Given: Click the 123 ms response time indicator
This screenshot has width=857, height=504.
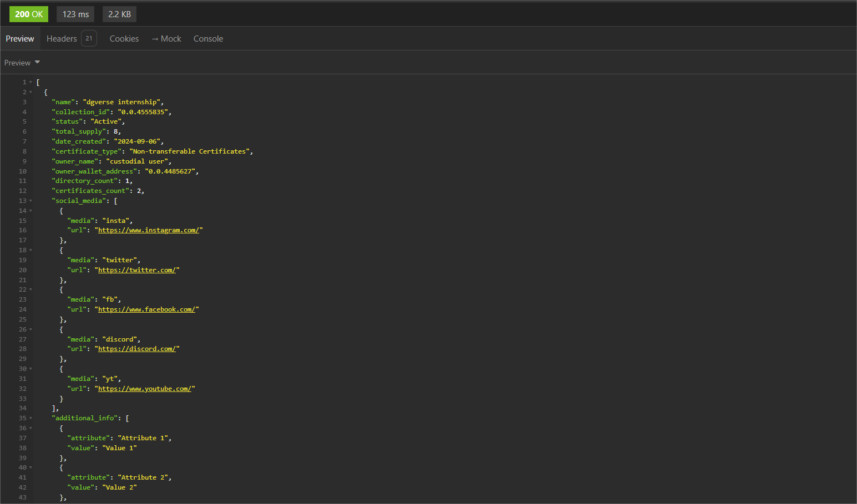Looking at the screenshot, I should (x=75, y=14).
